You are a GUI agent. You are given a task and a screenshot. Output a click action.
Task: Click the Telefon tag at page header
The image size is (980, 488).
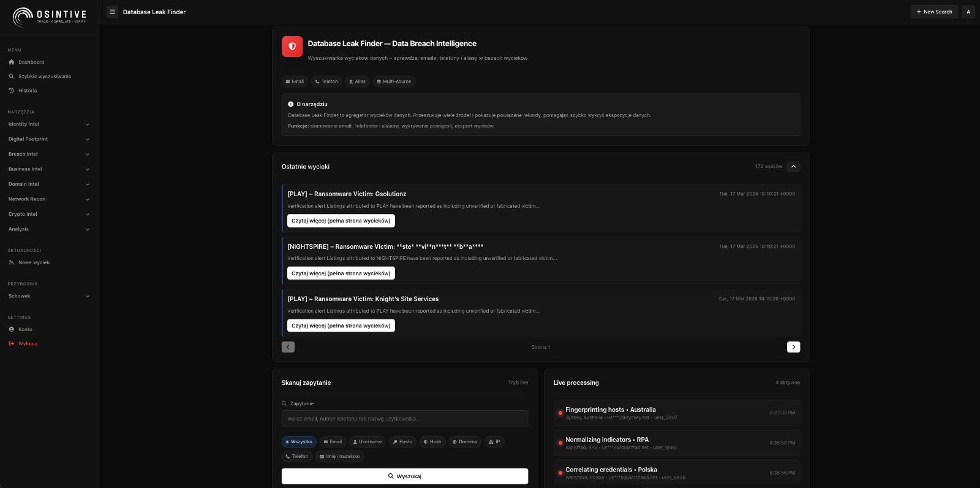coord(326,82)
